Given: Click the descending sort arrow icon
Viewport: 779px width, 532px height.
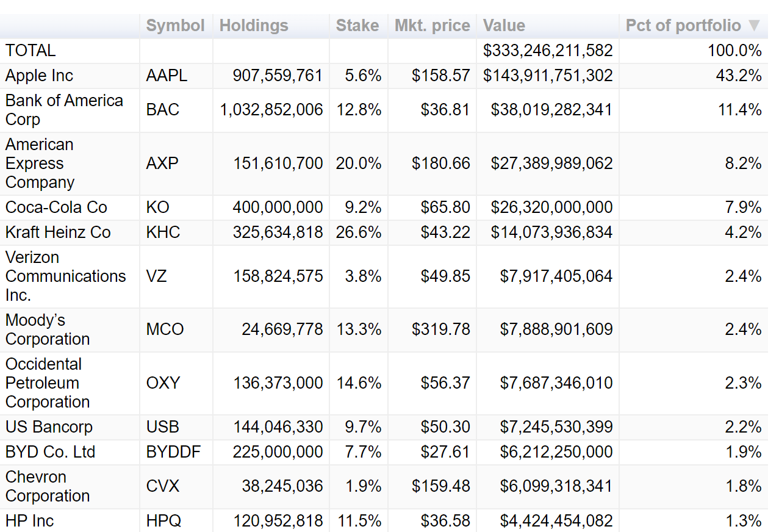Looking at the screenshot, I should [754, 26].
